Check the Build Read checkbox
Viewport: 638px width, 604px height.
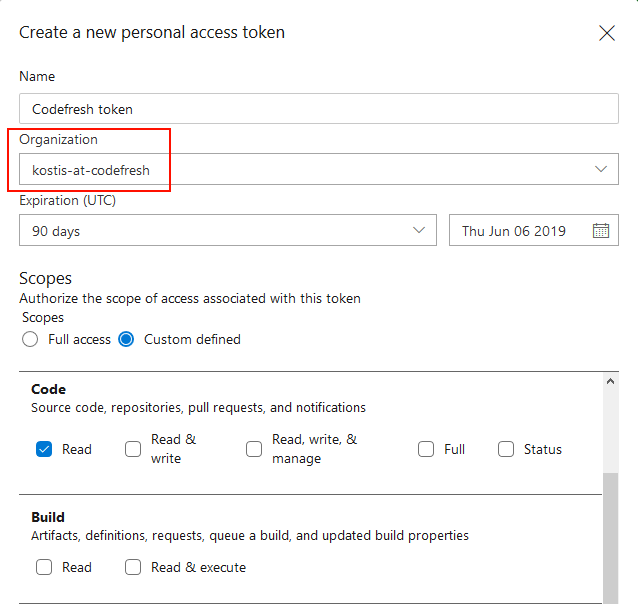(44, 567)
